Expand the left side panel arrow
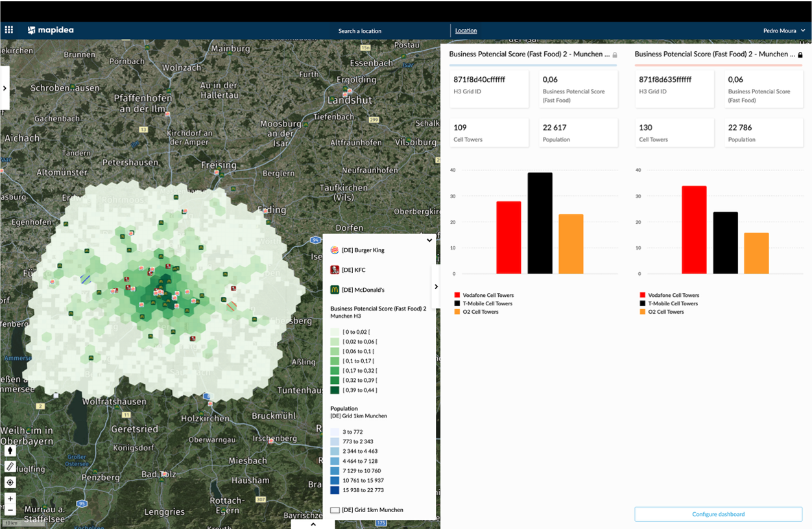Screen dimensions: 812x529 pos(5,88)
